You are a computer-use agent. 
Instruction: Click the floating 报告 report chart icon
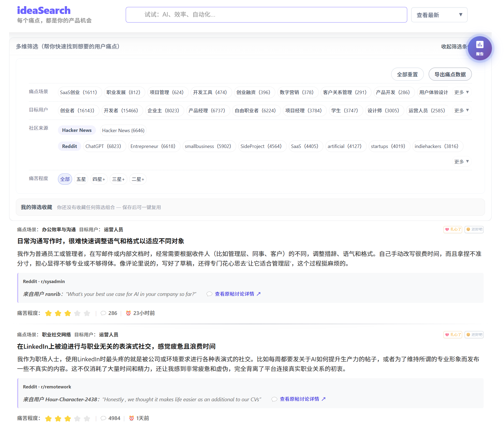coord(479,48)
